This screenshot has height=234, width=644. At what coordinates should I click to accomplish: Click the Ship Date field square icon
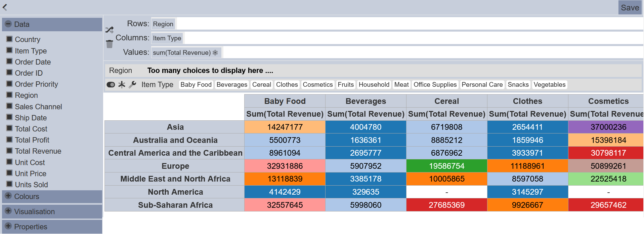point(9,117)
